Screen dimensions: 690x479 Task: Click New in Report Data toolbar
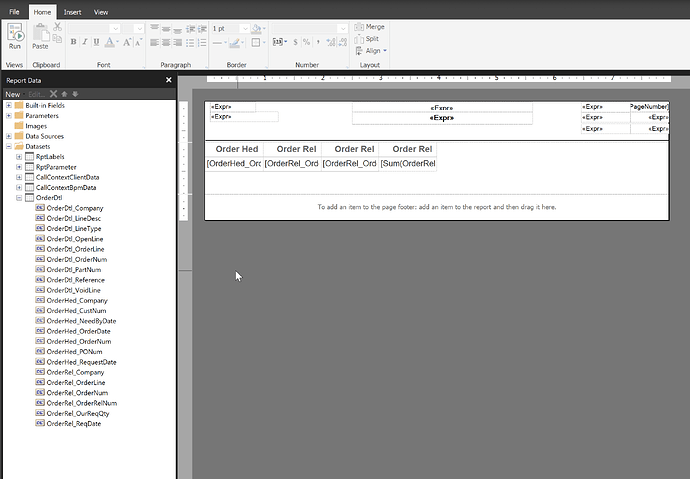point(13,94)
